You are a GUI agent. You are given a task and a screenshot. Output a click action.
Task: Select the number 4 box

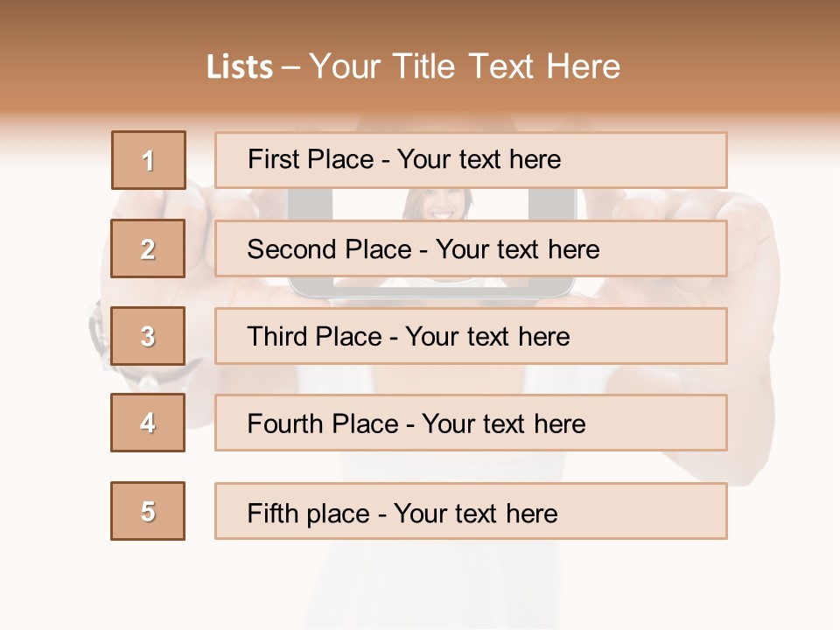click(x=148, y=423)
